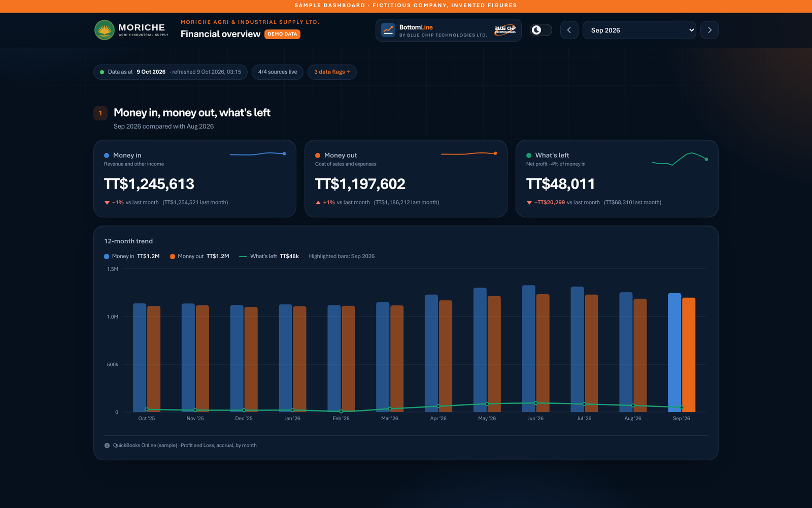This screenshot has height=508, width=812.
Task: Click the Blue Chip Technologies logo
Action: coord(505,30)
